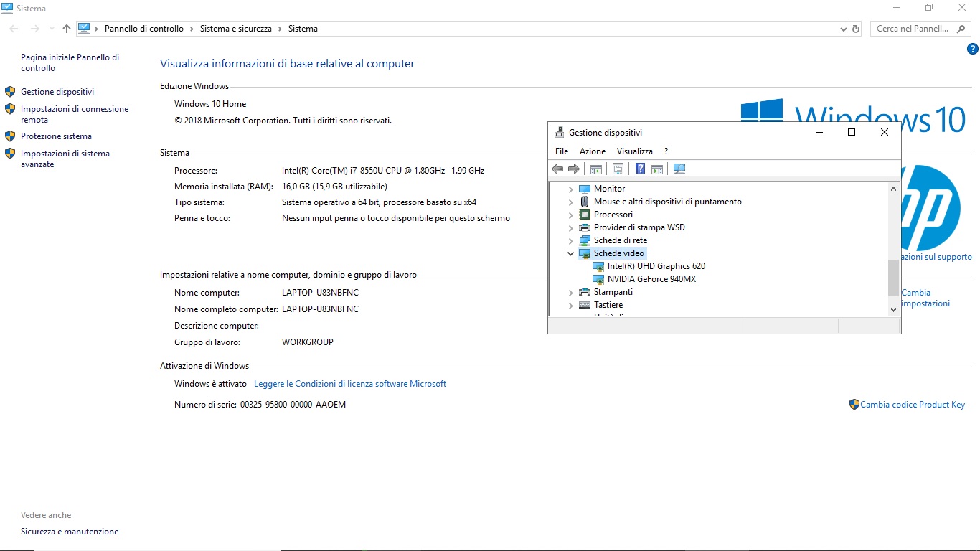980x551 pixels.
Task: Open the ? help menu in Gestione dispositivi
Action: (666, 151)
